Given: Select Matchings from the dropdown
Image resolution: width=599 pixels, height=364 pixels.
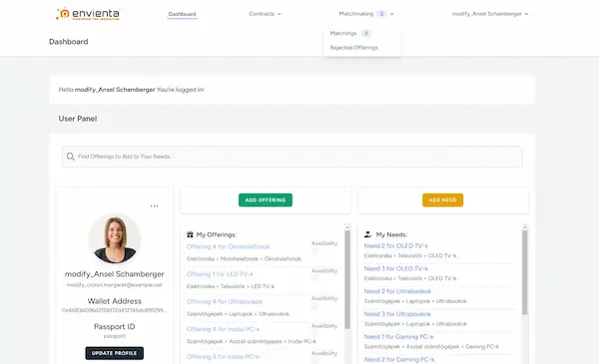Looking at the screenshot, I should 343,33.
